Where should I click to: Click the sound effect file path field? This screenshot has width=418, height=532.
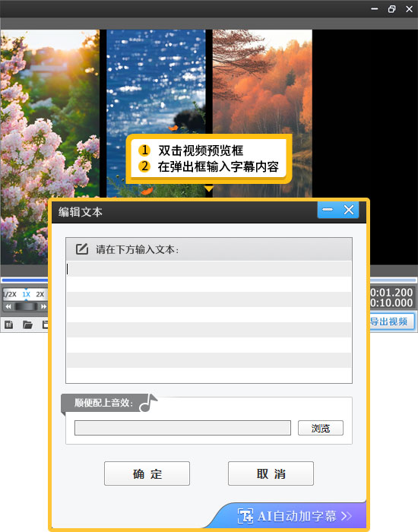pyautogui.click(x=182, y=428)
